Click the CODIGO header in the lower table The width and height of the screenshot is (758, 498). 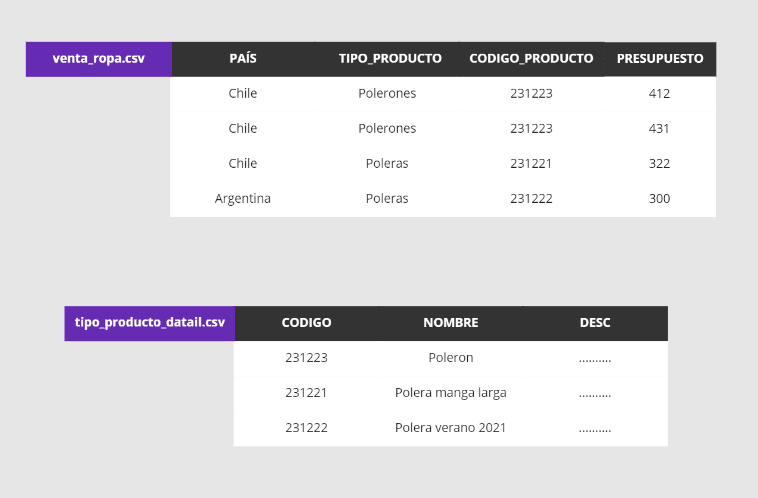pyautogui.click(x=306, y=323)
